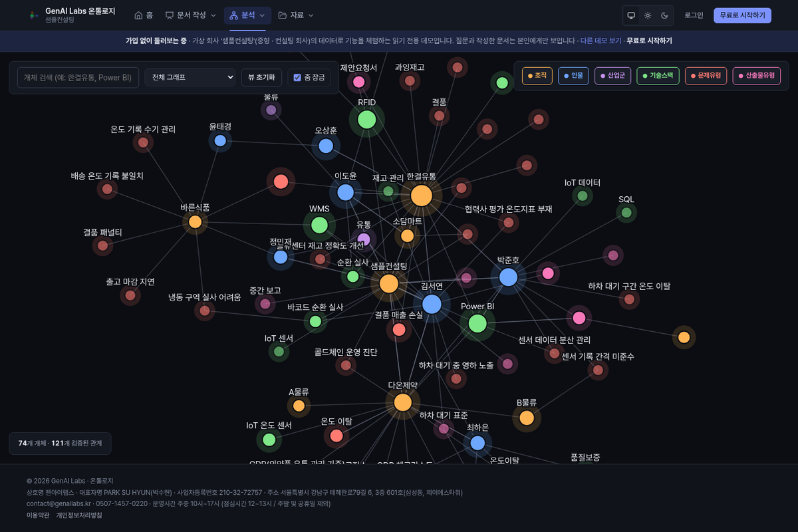Open the 다른 데모 보기 link
This screenshot has height=532, width=798.
pyautogui.click(x=600, y=41)
